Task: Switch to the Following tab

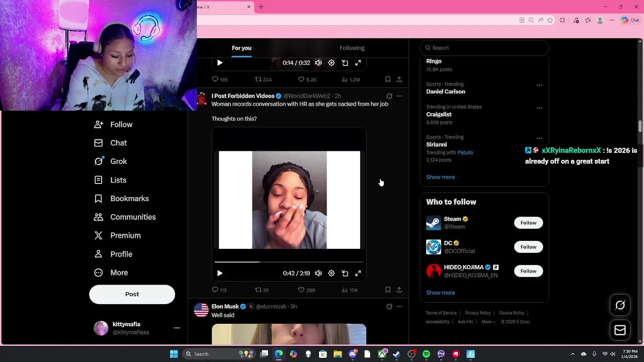Action: click(x=352, y=48)
